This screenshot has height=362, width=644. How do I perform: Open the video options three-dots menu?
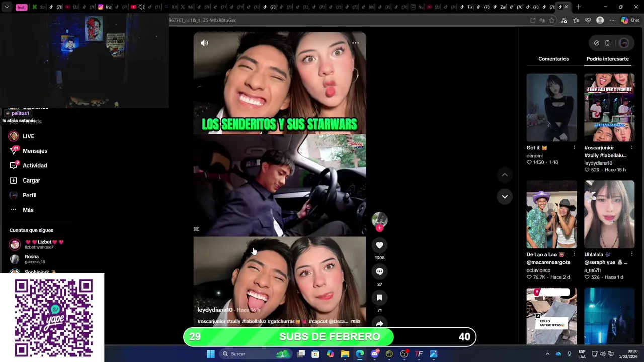[x=355, y=43]
